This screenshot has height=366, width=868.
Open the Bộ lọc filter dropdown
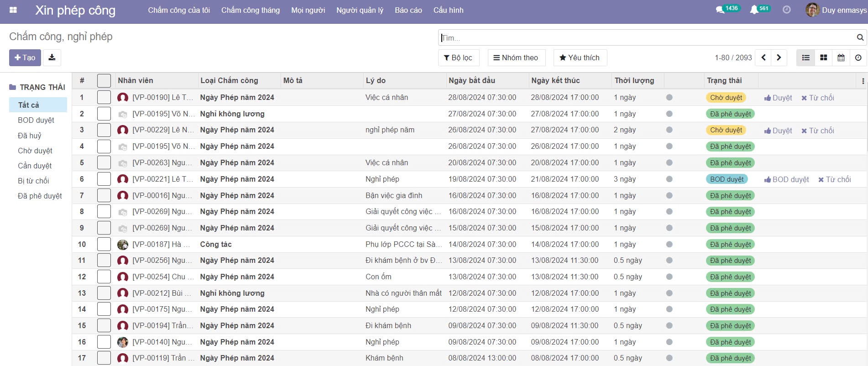tap(458, 58)
